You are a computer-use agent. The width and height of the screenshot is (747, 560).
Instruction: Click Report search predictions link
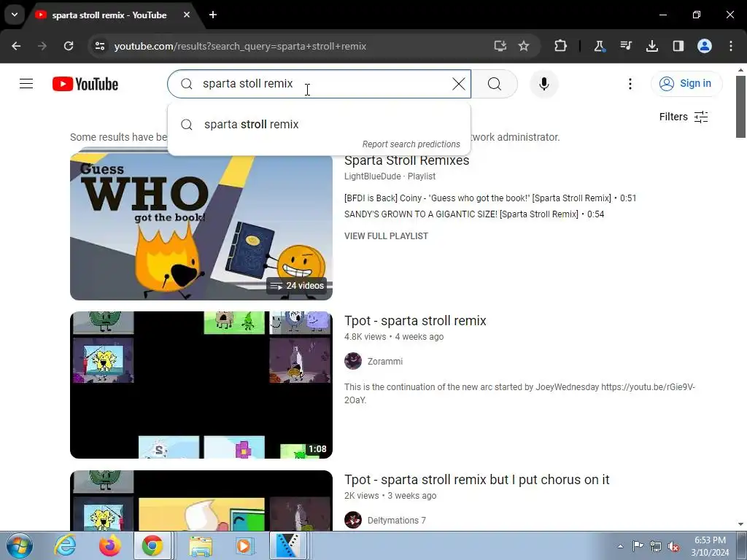coord(411,144)
